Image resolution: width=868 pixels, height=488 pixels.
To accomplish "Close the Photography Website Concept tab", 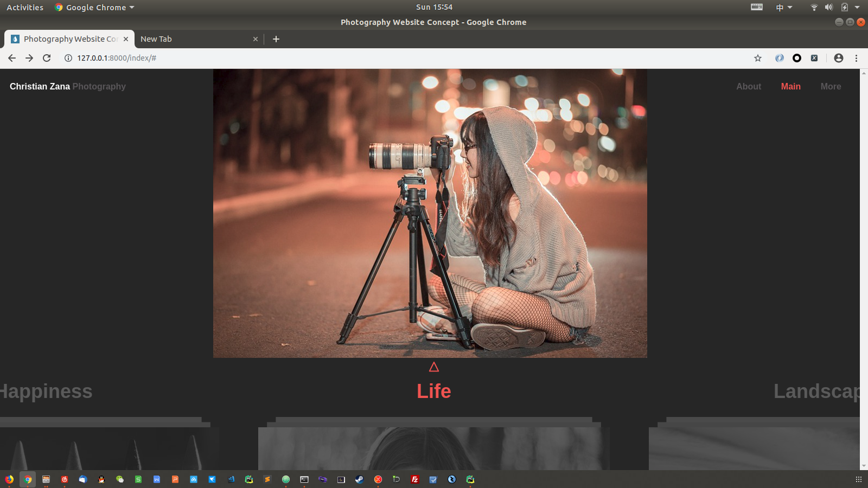I will (x=126, y=39).
